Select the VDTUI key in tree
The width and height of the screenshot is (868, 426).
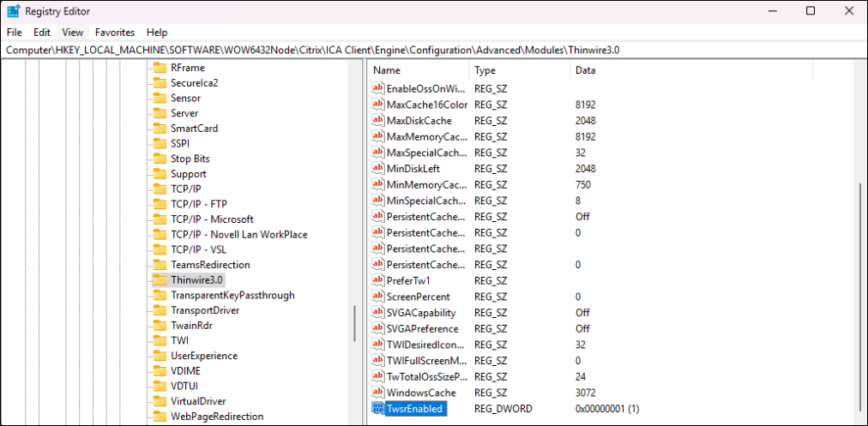(185, 386)
